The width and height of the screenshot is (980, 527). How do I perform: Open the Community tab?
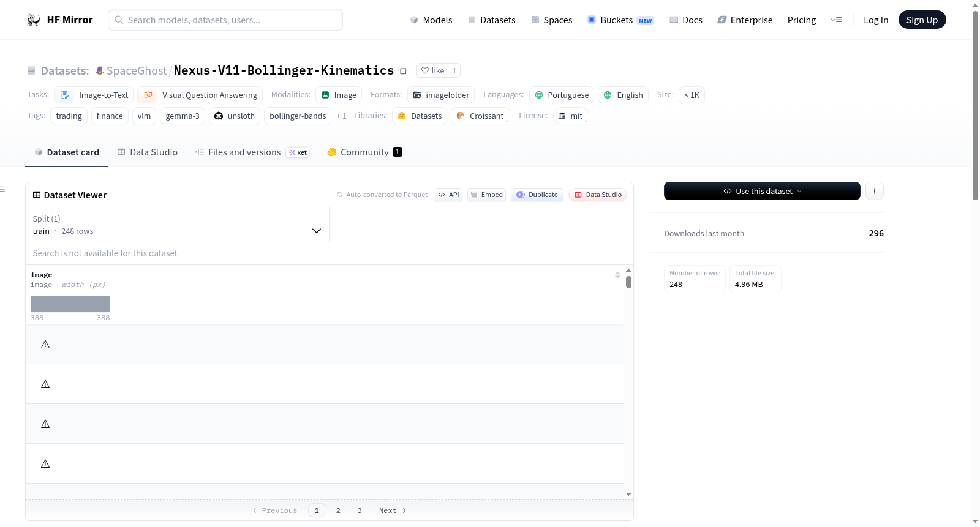[365, 152]
